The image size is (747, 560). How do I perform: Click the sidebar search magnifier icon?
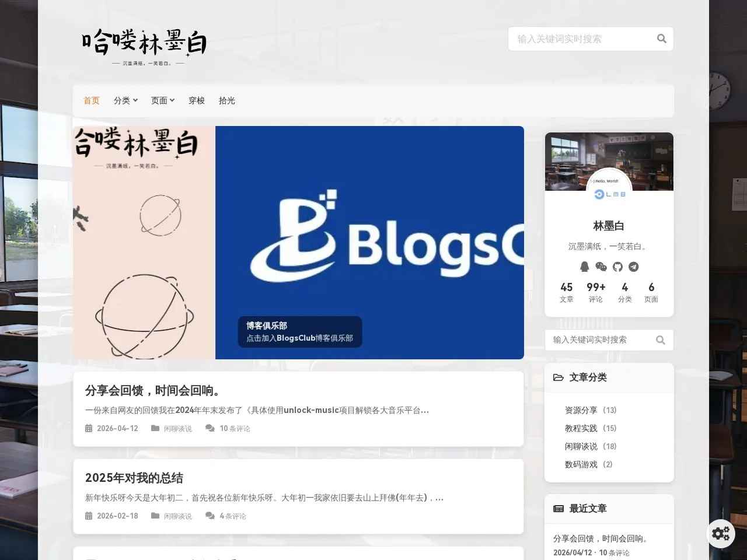[x=660, y=340]
